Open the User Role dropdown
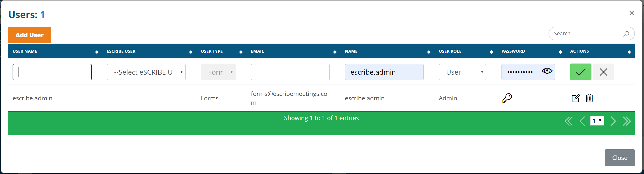The width and height of the screenshot is (644, 174). pyautogui.click(x=462, y=72)
